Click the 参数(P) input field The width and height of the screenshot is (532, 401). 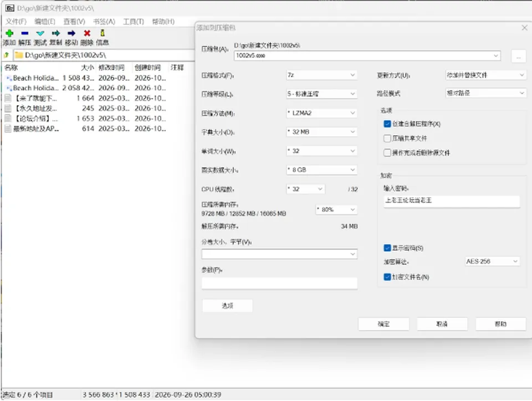click(x=279, y=283)
